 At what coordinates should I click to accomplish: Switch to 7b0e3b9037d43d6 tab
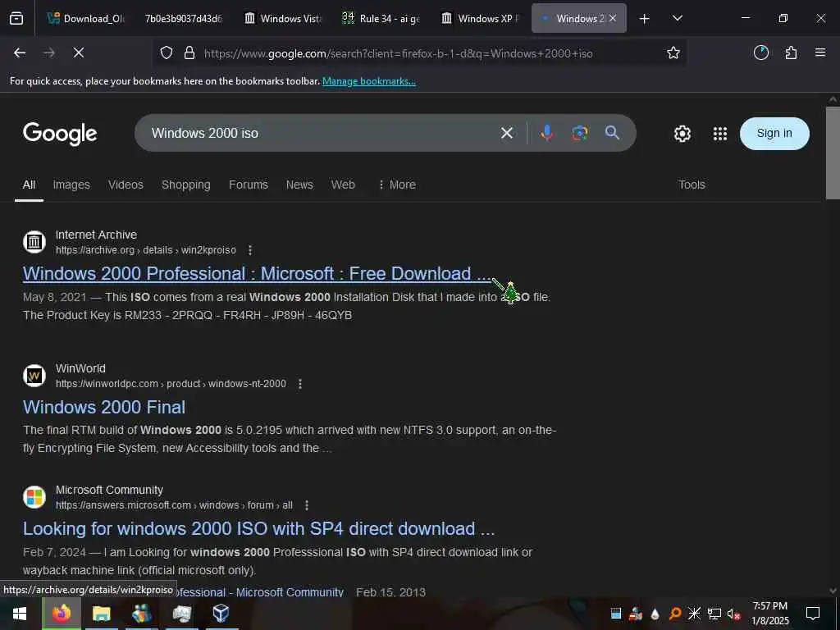point(183,18)
